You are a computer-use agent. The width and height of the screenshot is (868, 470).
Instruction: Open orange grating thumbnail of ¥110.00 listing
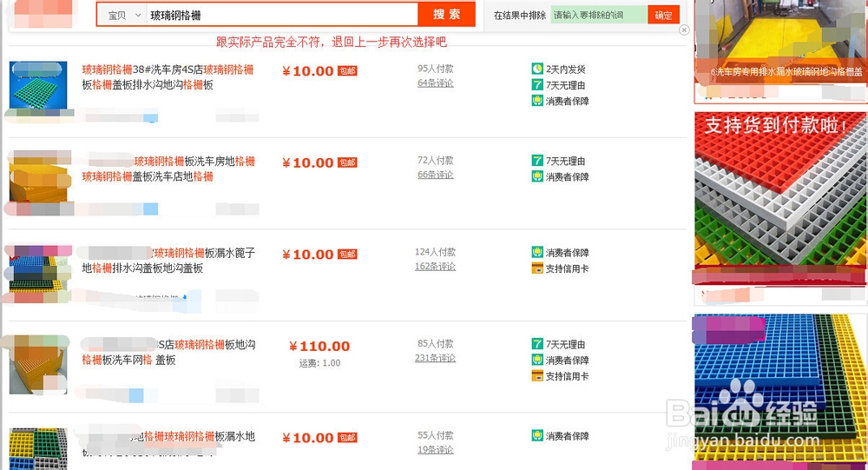[x=38, y=364]
